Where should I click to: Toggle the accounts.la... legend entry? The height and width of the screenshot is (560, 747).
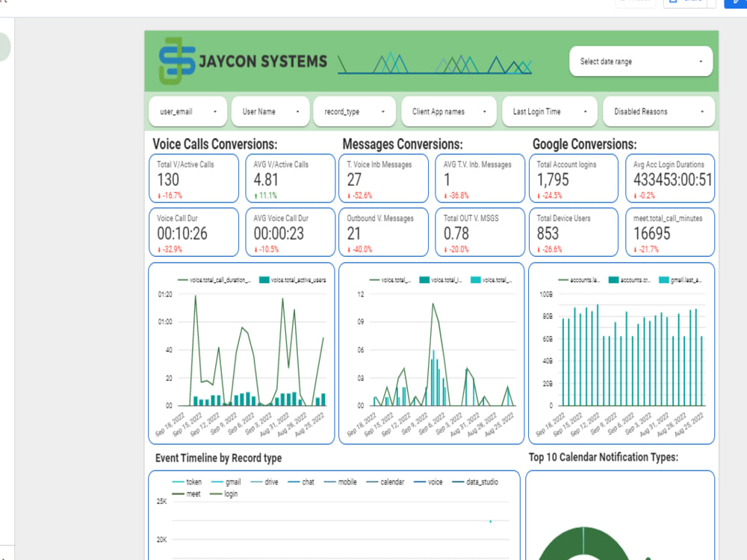(x=578, y=280)
